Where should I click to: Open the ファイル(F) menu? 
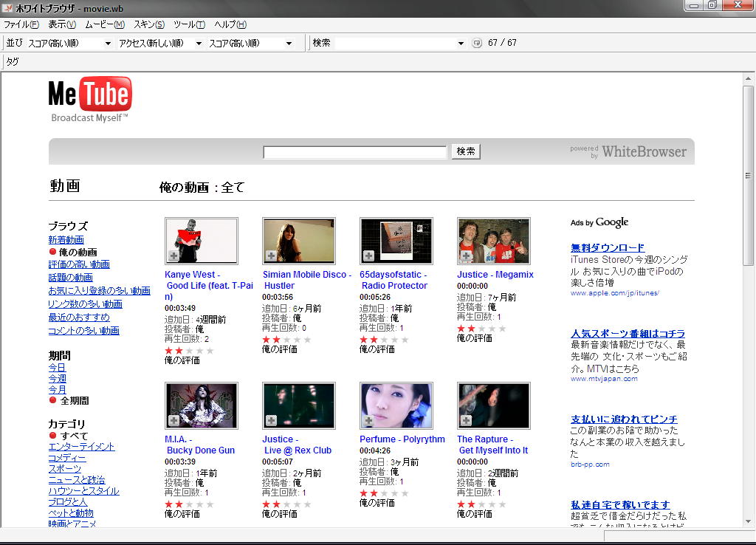click(x=21, y=24)
